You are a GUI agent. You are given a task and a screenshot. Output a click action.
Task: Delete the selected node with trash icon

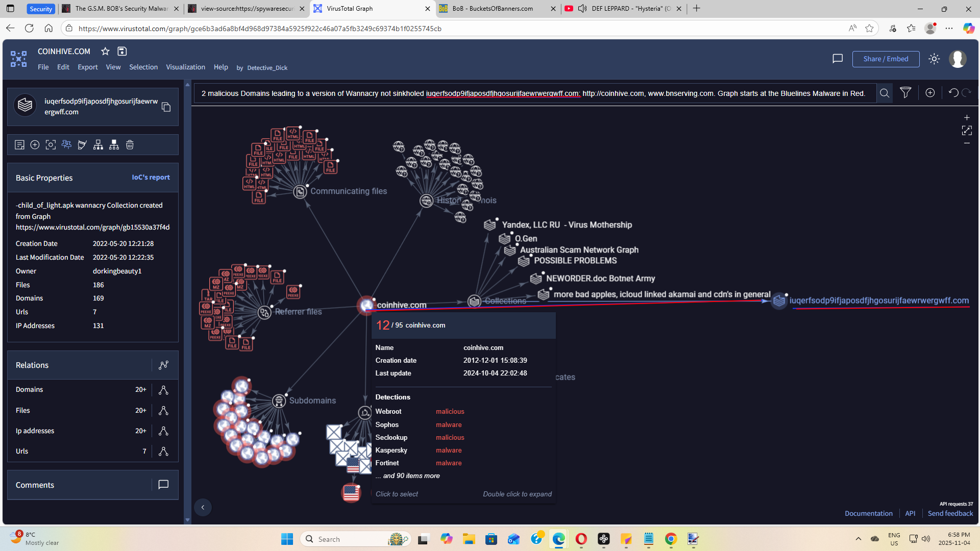click(130, 145)
